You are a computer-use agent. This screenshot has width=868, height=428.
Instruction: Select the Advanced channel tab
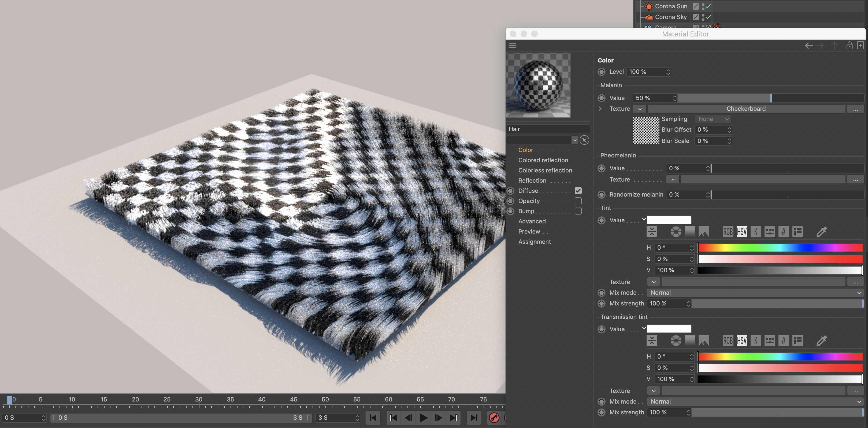coord(532,221)
